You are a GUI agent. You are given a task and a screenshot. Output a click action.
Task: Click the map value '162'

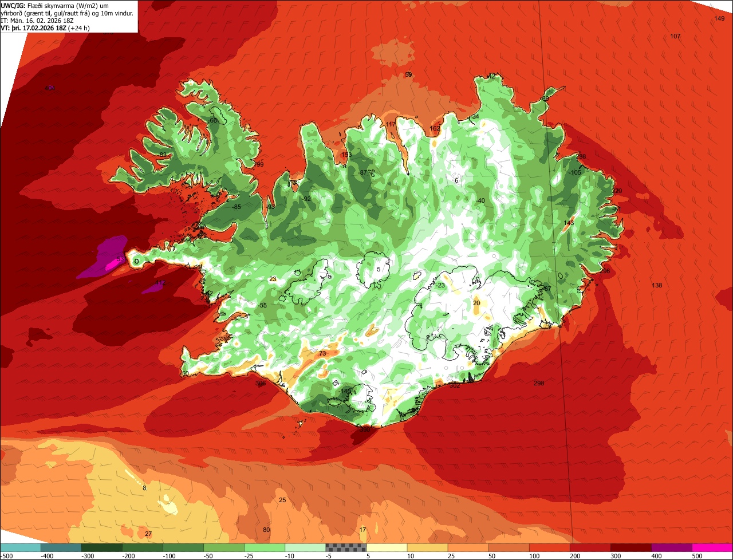pos(435,128)
